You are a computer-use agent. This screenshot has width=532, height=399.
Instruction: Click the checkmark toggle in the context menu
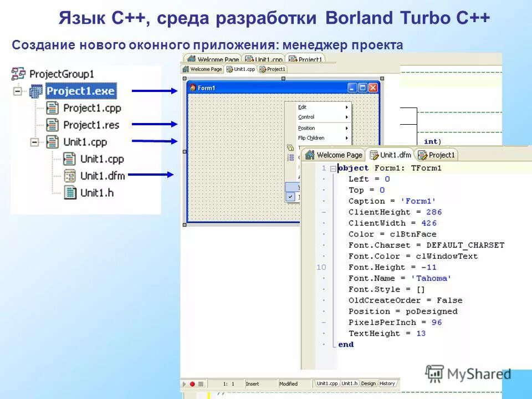pos(290,197)
